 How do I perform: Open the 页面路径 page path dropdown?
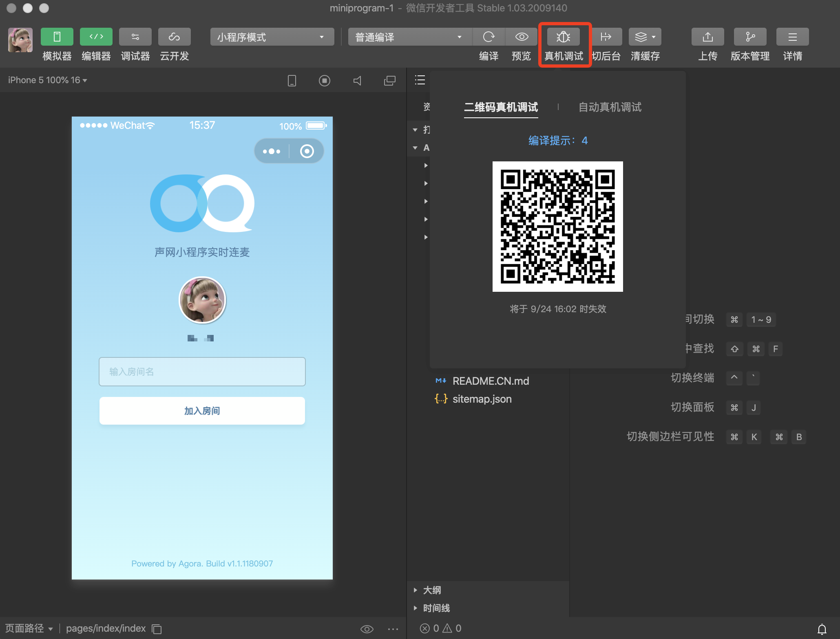click(29, 628)
